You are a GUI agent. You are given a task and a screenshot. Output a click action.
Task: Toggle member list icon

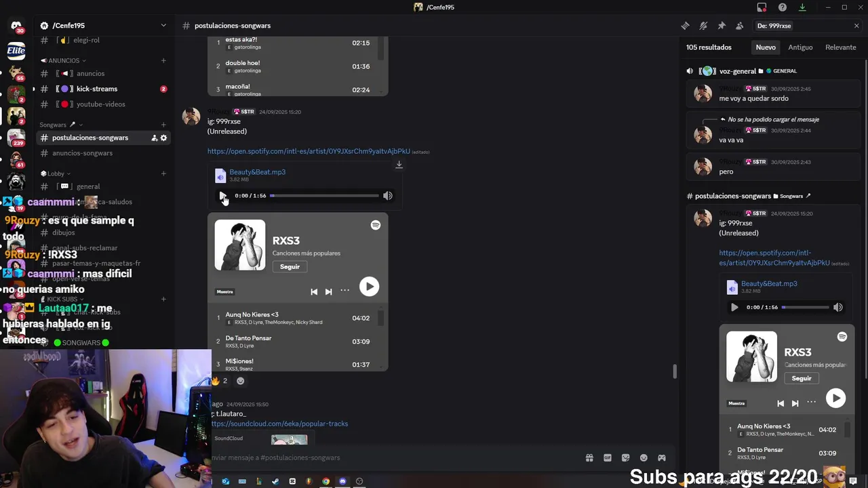(739, 26)
